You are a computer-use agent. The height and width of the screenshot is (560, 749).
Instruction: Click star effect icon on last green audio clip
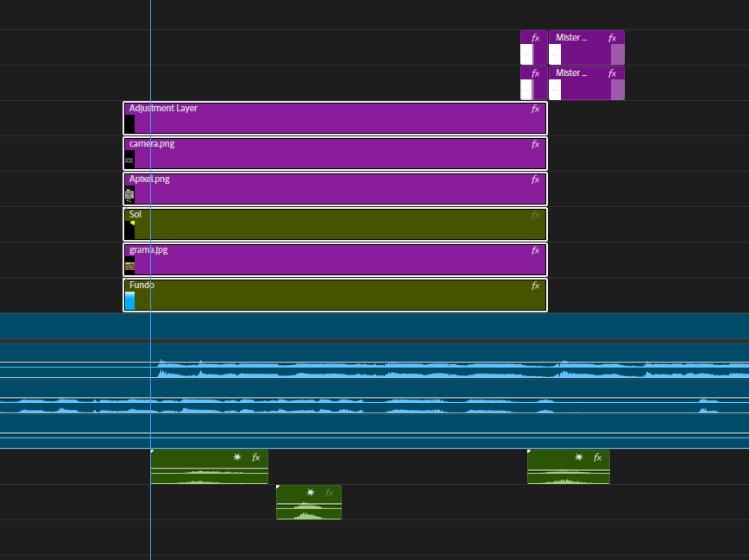pyautogui.click(x=579, y=457)
